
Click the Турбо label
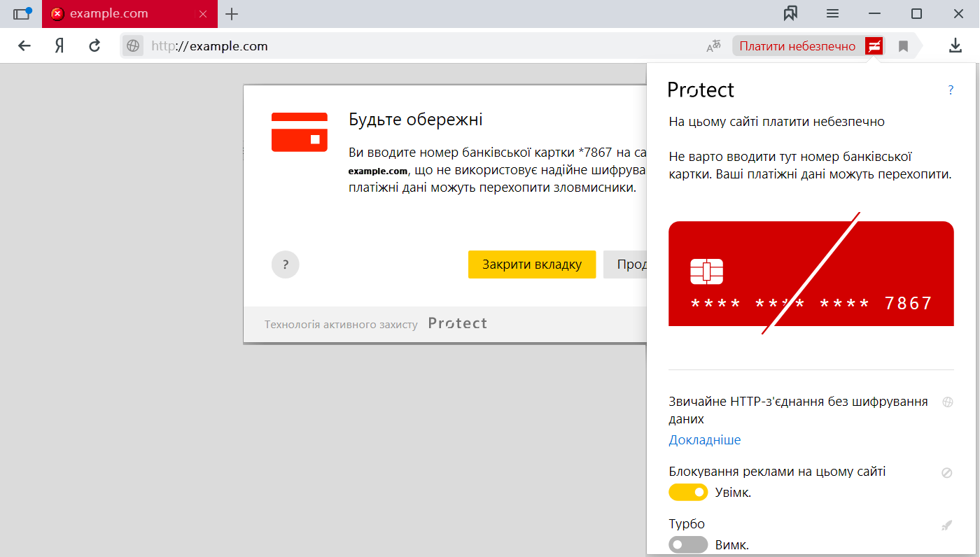(x=687, y=524)
